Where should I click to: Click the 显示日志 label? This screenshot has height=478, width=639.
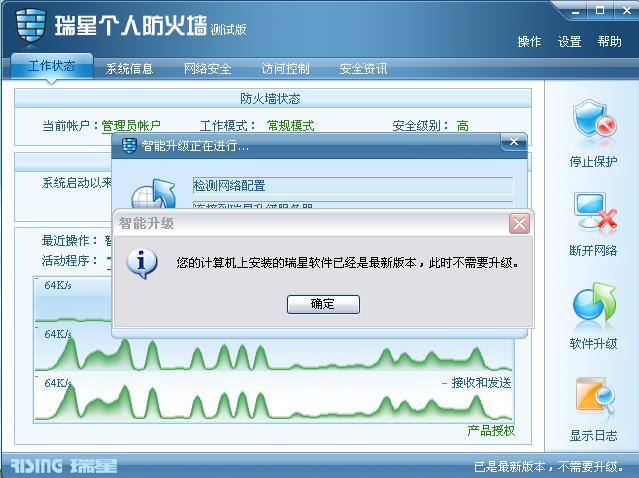click(593, 436)
